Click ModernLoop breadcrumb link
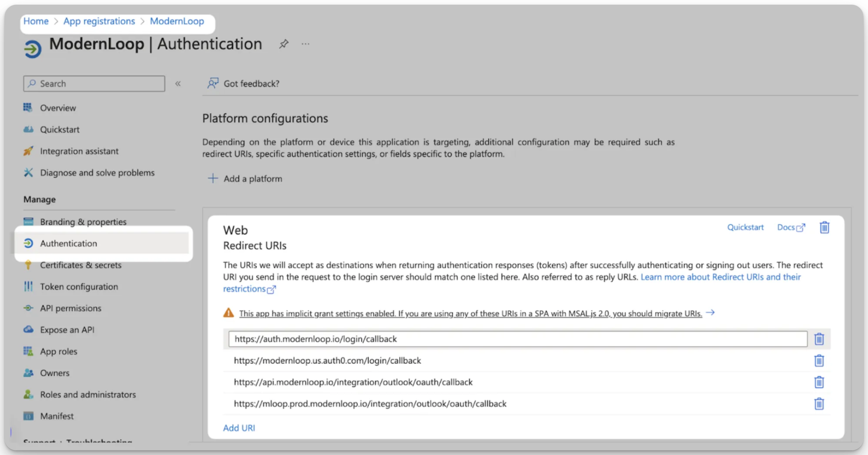 click(177, 21)
